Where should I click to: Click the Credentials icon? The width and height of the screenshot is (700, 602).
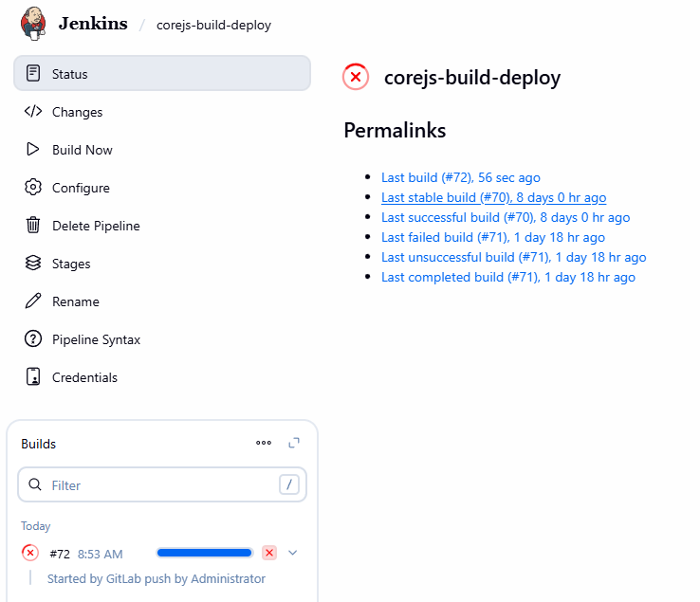(33, 377)
